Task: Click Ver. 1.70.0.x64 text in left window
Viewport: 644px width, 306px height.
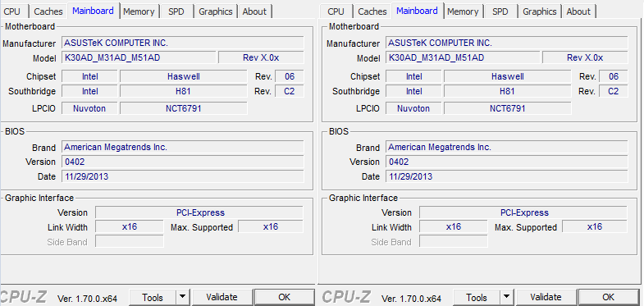Action: pyautogui.click(x=87, y=298)
